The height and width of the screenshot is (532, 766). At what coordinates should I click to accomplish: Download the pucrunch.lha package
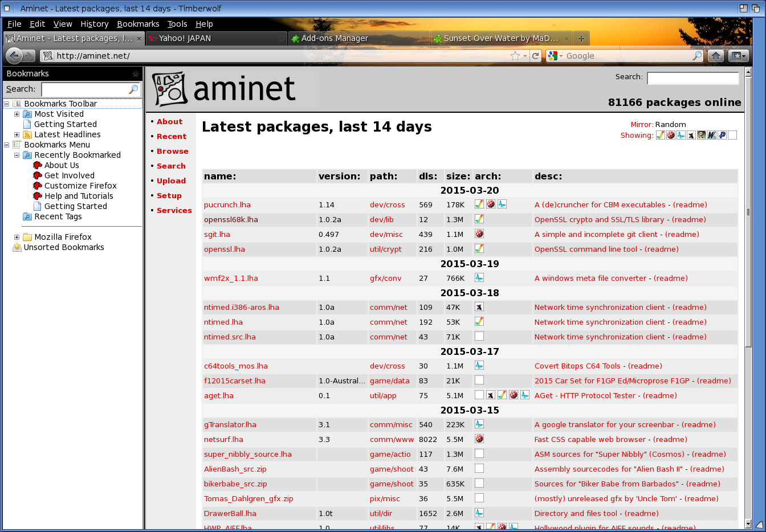(x=227, y=204)
